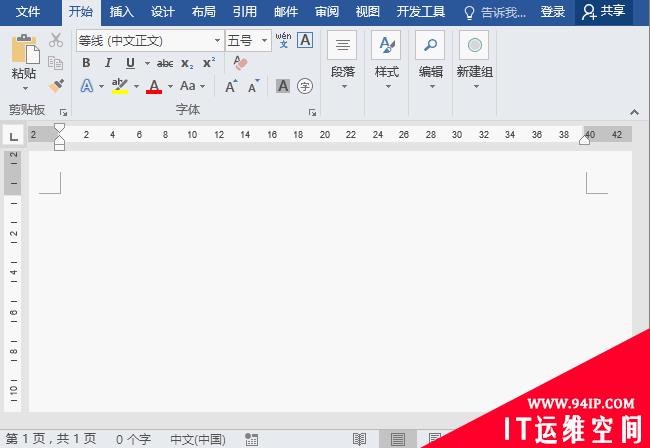This screenshot has height=448, width=650.
Task: Open underline style dropdown arrow
Action: [x=147, y=63]
